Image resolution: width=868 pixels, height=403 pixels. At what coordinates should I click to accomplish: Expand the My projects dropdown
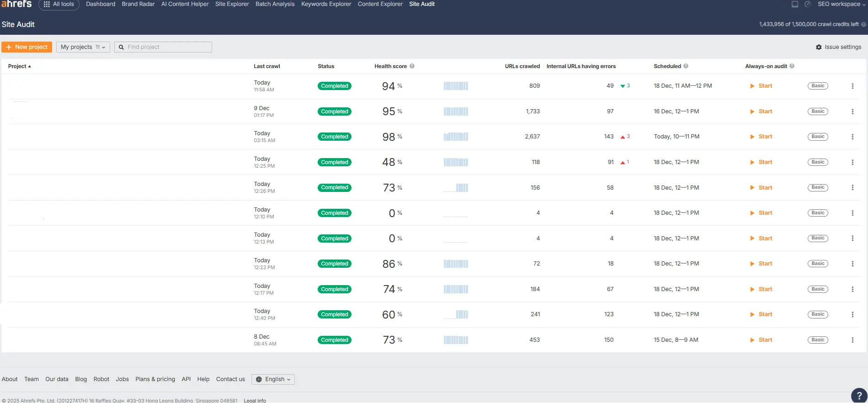coord(83,47)
